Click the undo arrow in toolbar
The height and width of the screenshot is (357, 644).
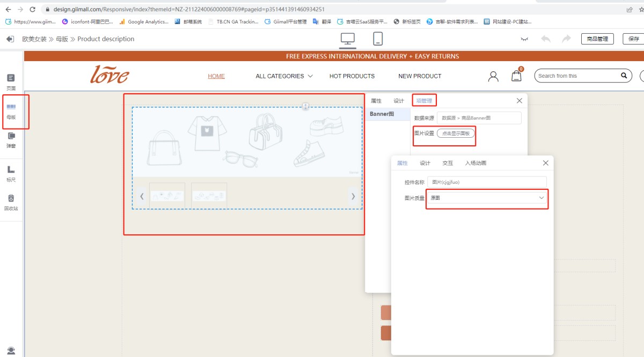click(x=546, y=39)
